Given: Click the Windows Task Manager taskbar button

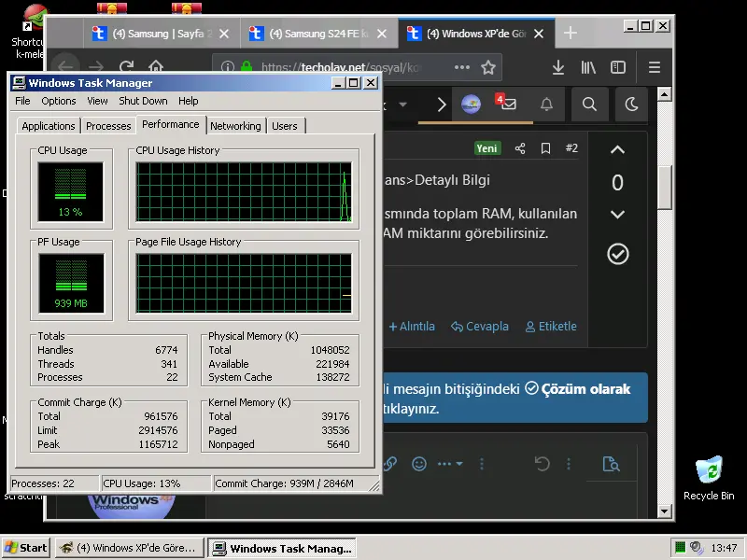Looking at the screenshot, I should 282,548.
